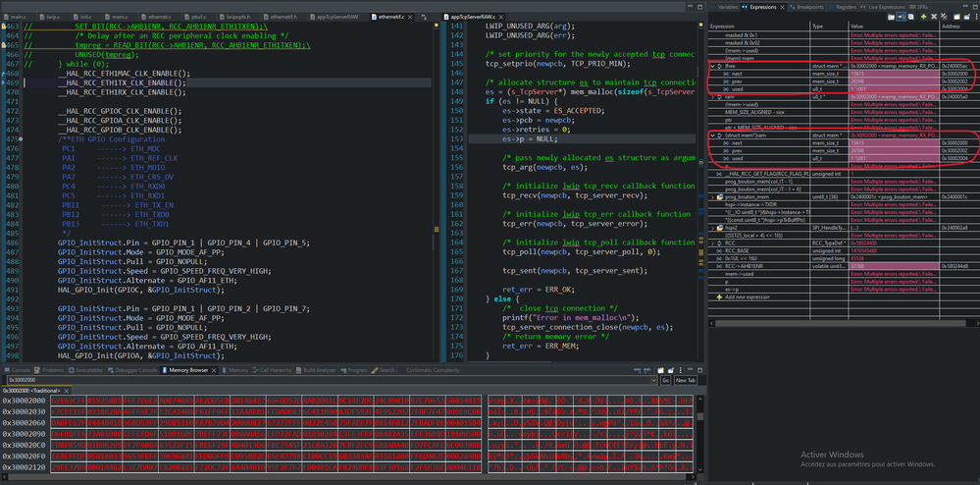
Task: Open the ethernetif.h editor tab
Action: tap(280, 16)
